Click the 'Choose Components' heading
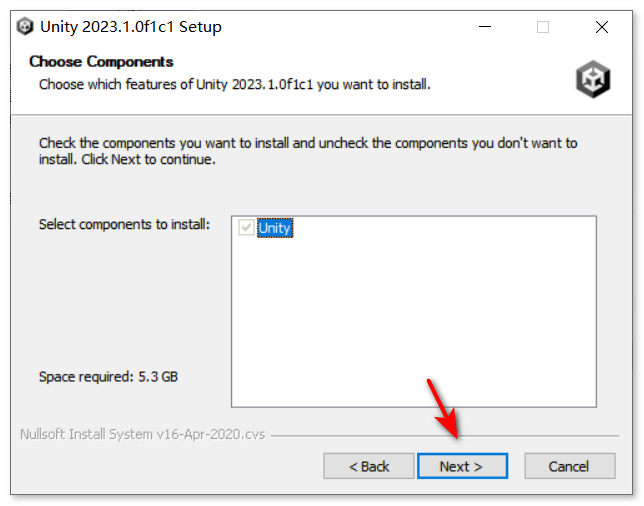 [101, 62]
